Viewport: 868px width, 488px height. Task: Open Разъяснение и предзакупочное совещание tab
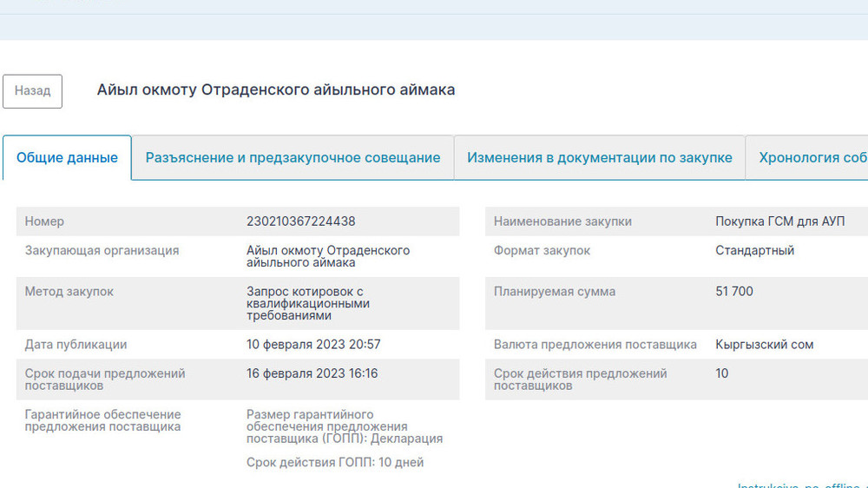tap(293, 158)
